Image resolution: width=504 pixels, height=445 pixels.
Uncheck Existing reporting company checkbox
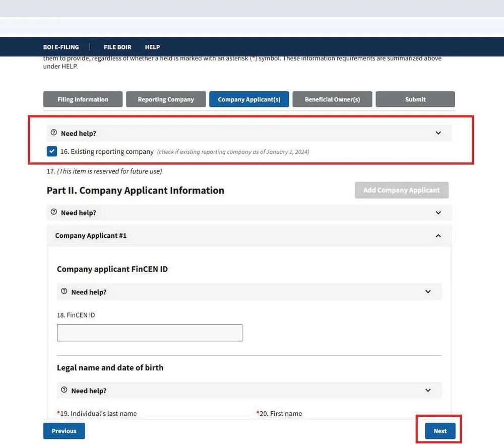pos(51,151)
